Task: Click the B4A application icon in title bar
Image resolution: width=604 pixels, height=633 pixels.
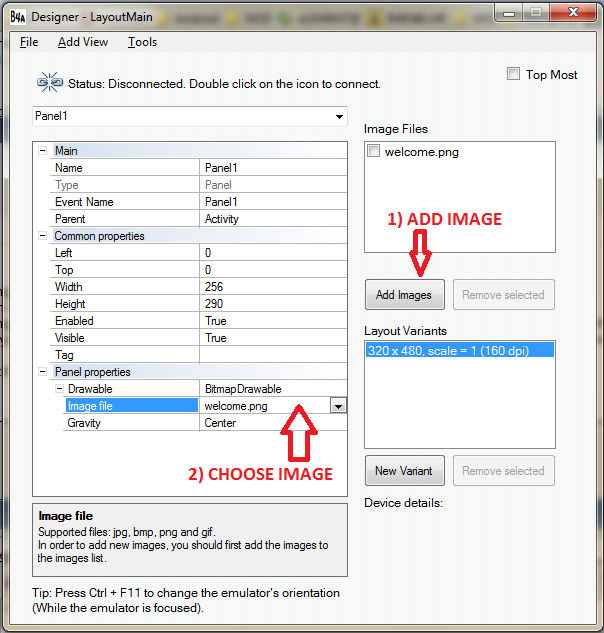Action: pyautogui.click(x=18, y=17)
